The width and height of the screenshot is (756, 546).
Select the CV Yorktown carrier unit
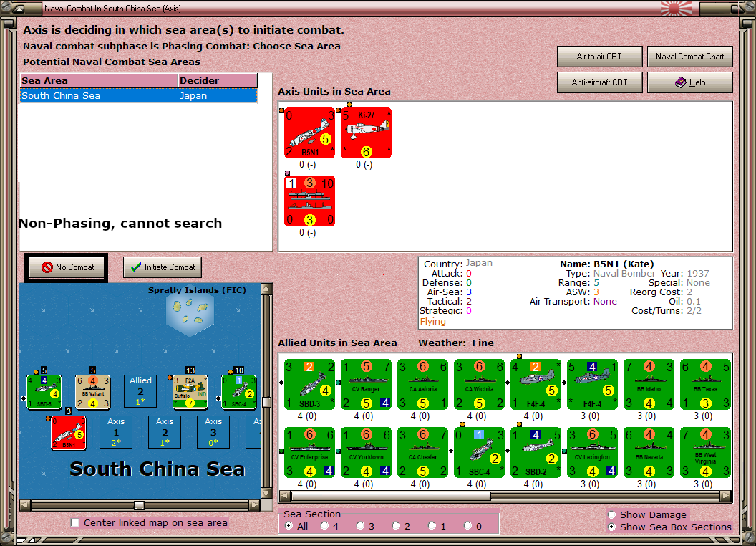[x=366, y=453]
